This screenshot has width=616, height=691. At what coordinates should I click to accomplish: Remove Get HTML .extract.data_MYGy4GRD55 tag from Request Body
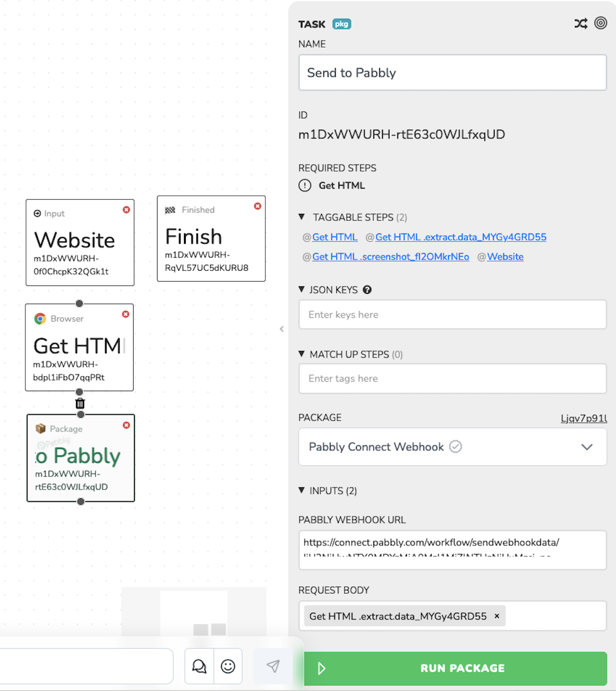497,616
